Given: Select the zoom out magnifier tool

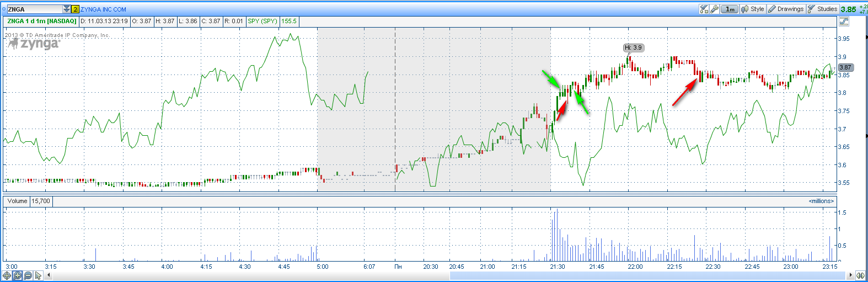Looking at the screenshot, I should click(28, 275).
